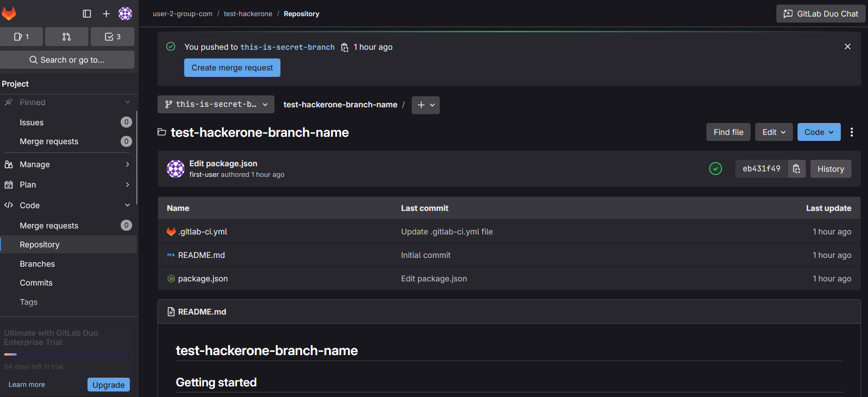Screen dimensions: 868x397
Task: Click the Create merge request button
Action: [232, 68]
